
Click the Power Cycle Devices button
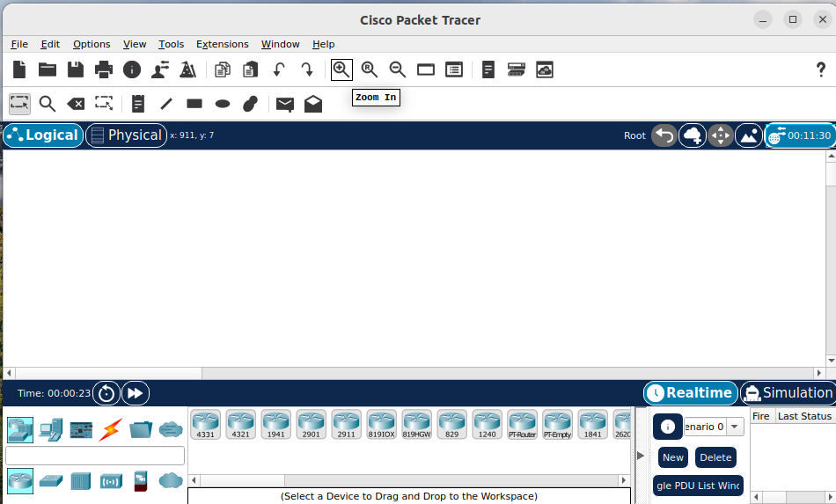coord(106,393)
